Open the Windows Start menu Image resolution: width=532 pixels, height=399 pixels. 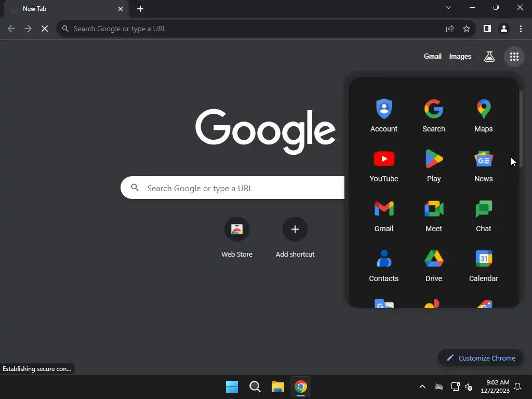[232, 387]
